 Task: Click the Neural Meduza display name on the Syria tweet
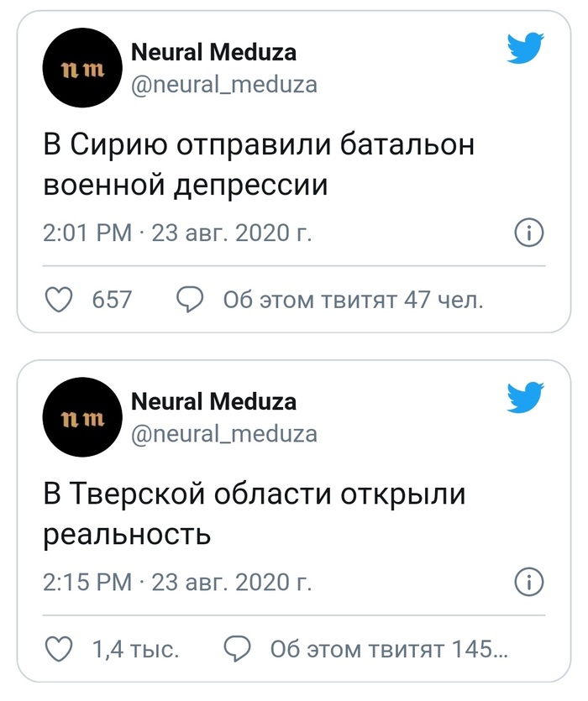(x=213, y=53)
